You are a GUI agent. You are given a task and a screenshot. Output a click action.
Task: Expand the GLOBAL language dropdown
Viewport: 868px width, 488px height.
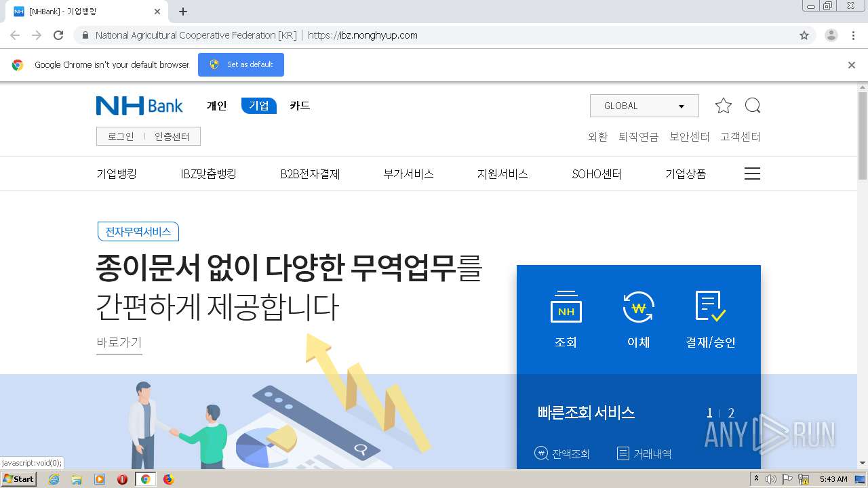click(644, 106)
